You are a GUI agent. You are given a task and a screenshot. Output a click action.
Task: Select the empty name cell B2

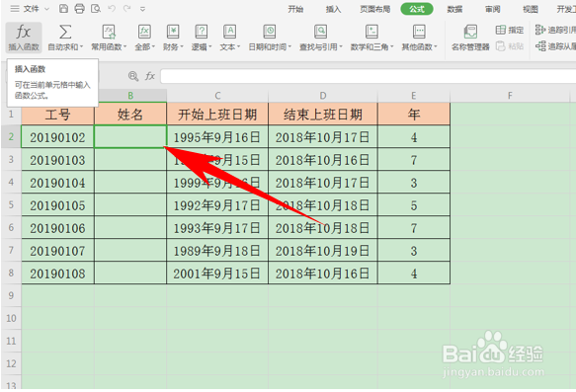click(x=130, y=137)
